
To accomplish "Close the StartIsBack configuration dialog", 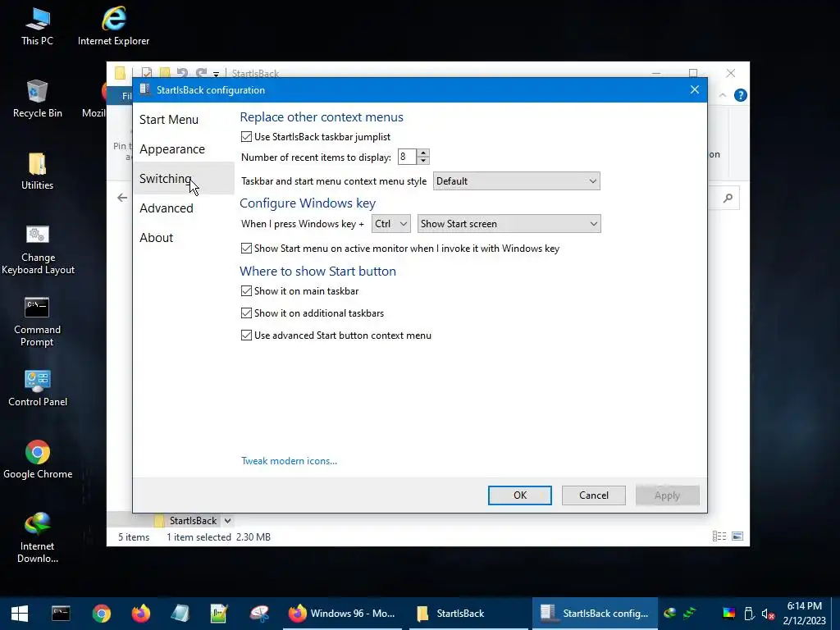I will 695,89.
